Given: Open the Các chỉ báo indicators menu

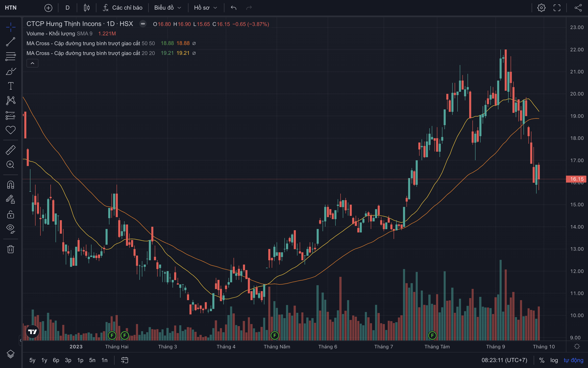Looking at the screenshot, I should [x=123, y=8].
